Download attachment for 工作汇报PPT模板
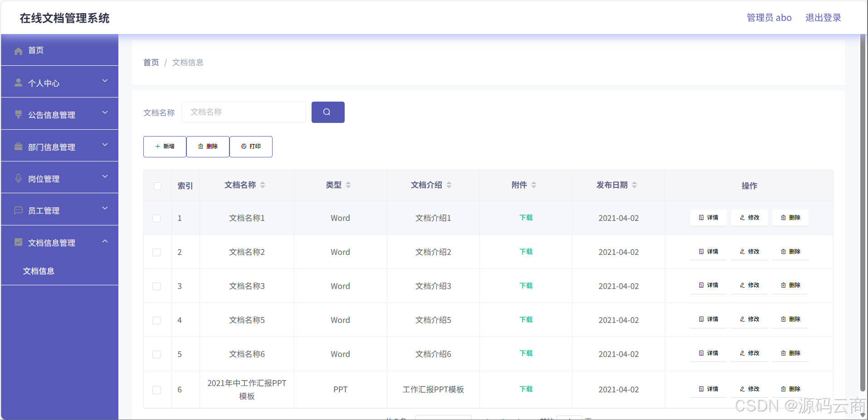868x420 pixels. [526, 389]
